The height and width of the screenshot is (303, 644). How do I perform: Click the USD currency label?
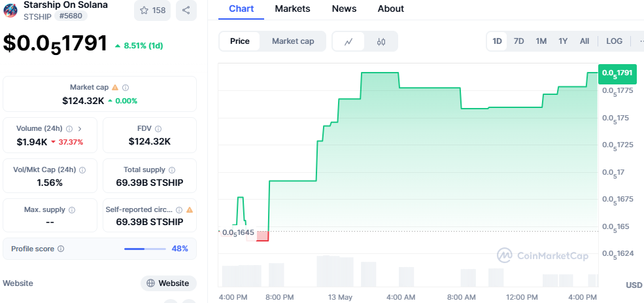point(634,285)
